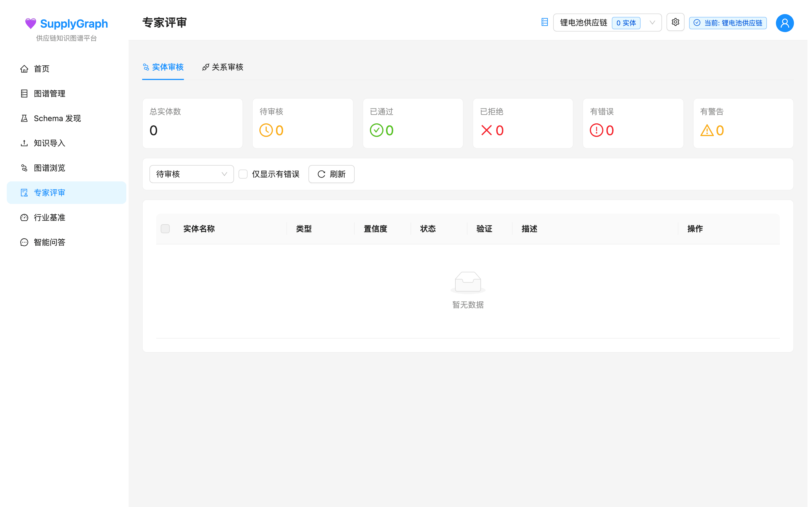The height and width of the screenshot is (507, 812).
Task: Click the list icon beside the graph selector
Action: (x=545, y=22)
